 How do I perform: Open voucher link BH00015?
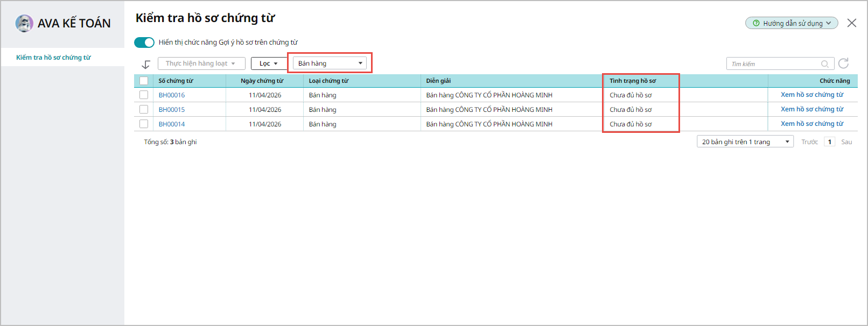172,109
